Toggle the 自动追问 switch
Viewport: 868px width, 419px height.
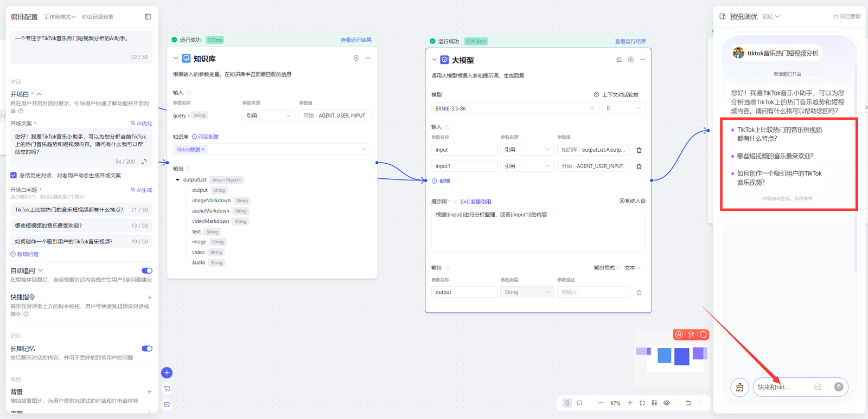pyautogui.click(x=147, y=270)
